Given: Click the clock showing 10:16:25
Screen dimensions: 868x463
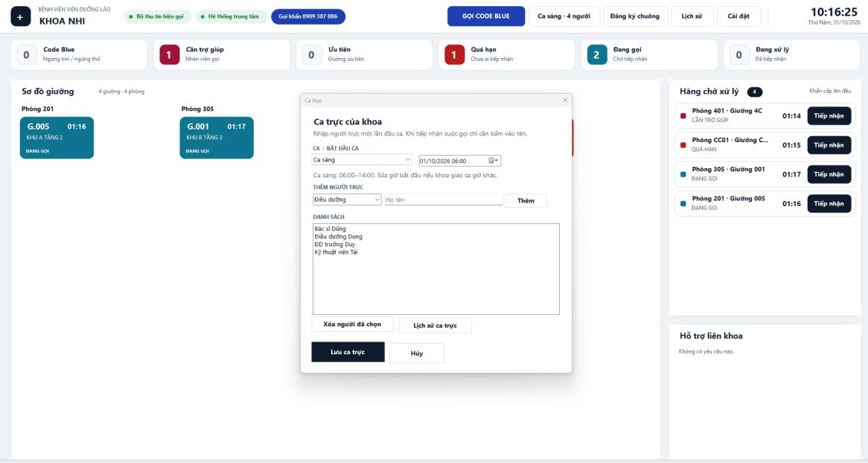Looking at the screenshot, I should pyautogui.click(x=834, y=12).
